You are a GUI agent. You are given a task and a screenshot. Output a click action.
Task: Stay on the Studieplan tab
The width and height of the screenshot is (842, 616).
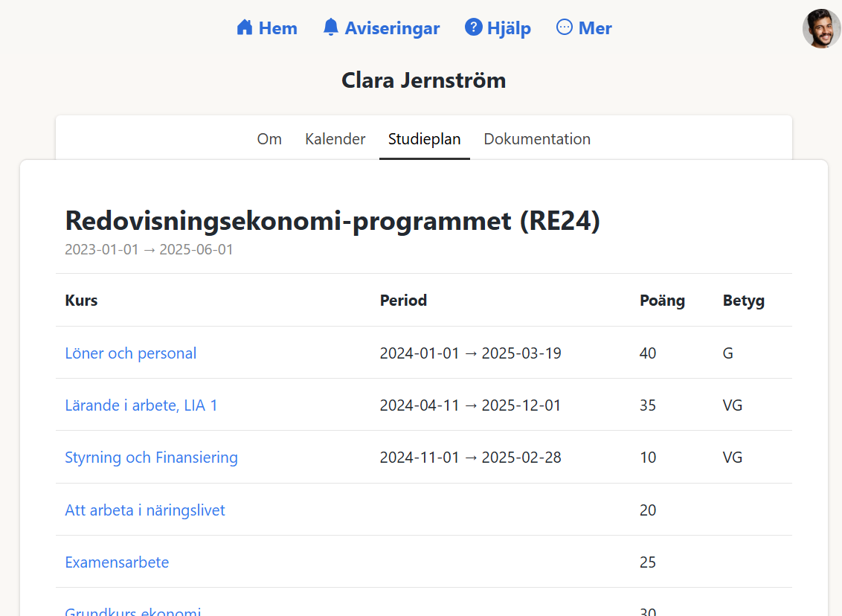[x=424, y=139]
